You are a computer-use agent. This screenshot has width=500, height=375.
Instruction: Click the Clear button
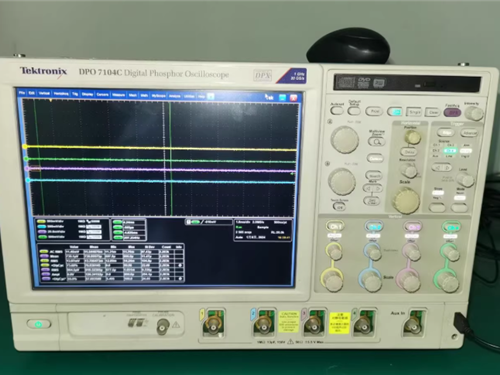pyautogui.click(x=433, y=113)
